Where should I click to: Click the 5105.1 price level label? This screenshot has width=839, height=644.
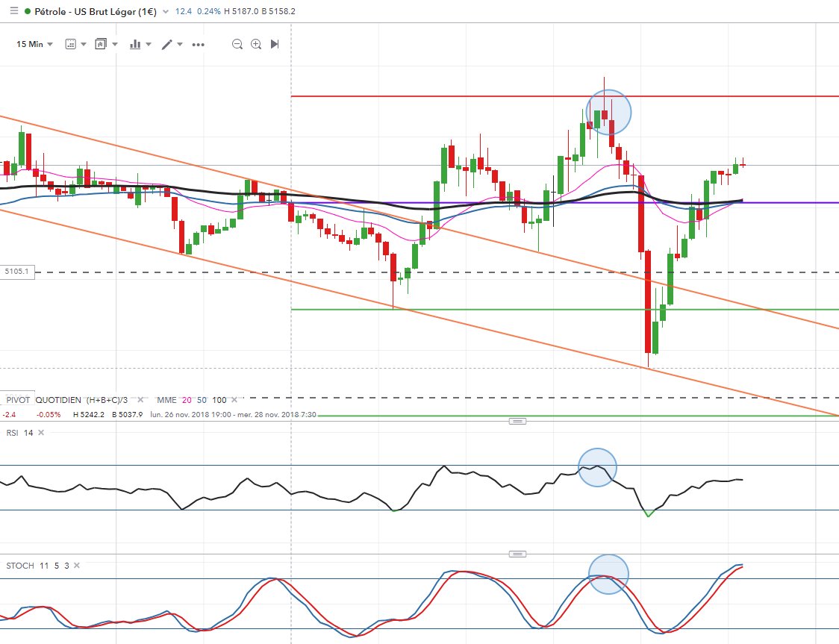[16, 272]
